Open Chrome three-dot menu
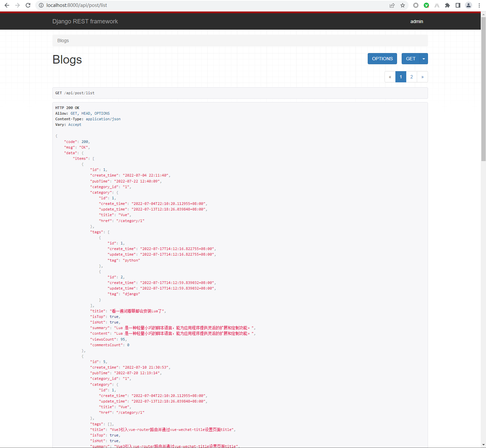The width and height of the screenshot is (486, 448). pos(479,5)
